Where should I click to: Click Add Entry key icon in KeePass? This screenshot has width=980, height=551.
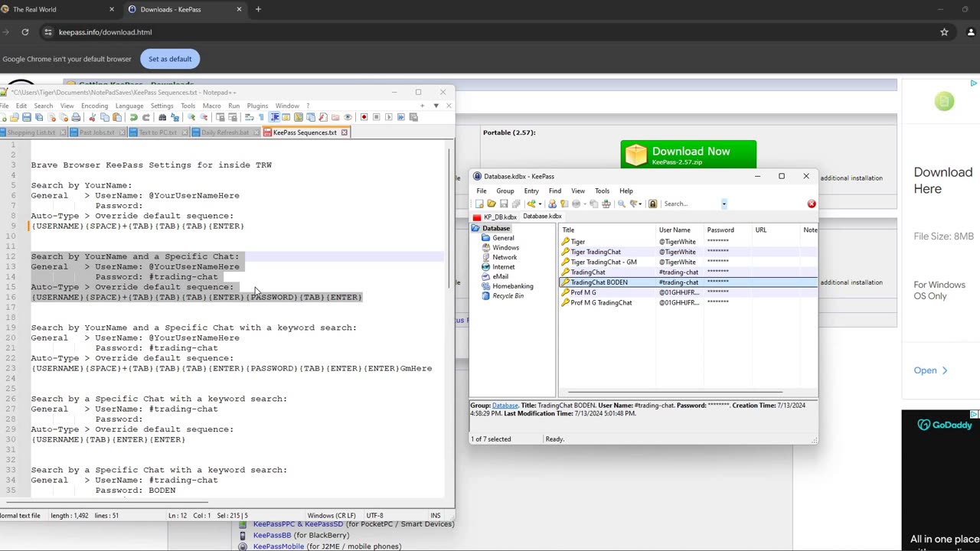(x=530, y=204)
